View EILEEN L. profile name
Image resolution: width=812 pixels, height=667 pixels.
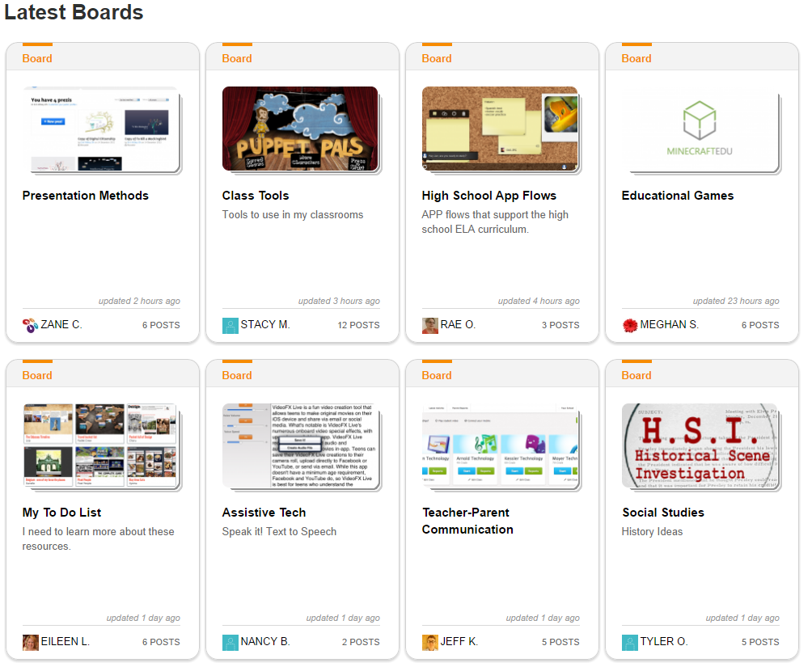click(66, 642)
